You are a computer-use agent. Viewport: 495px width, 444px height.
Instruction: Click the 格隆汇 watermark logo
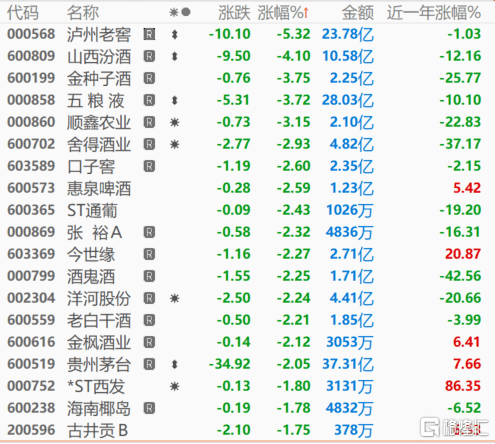pos(454,427)
